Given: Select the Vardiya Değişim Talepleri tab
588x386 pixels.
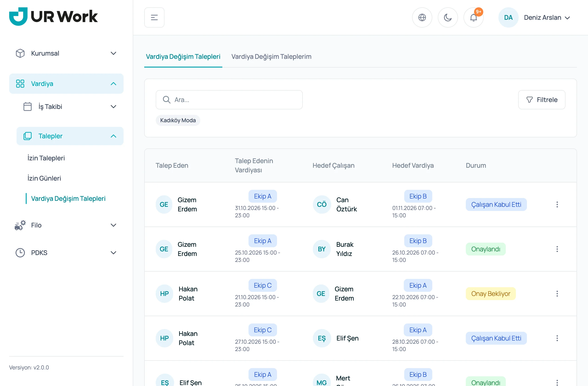Looking at the screenshot, I should click(183, 57).
